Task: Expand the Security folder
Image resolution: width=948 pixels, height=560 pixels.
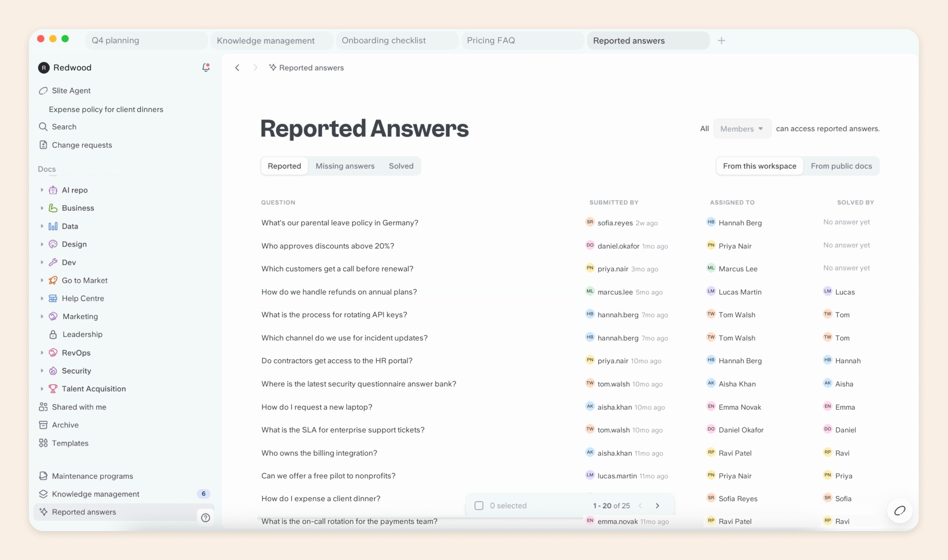Action: (42, 370)
